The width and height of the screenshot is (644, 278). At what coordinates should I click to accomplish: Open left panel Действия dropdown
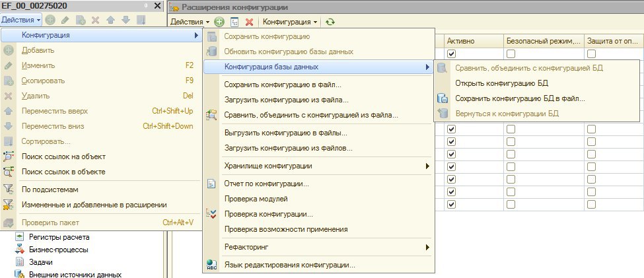click(x=21, y=19)
